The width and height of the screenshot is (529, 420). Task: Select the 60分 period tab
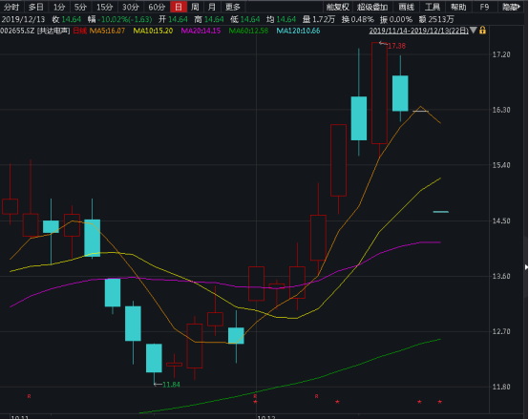point(157,7)
